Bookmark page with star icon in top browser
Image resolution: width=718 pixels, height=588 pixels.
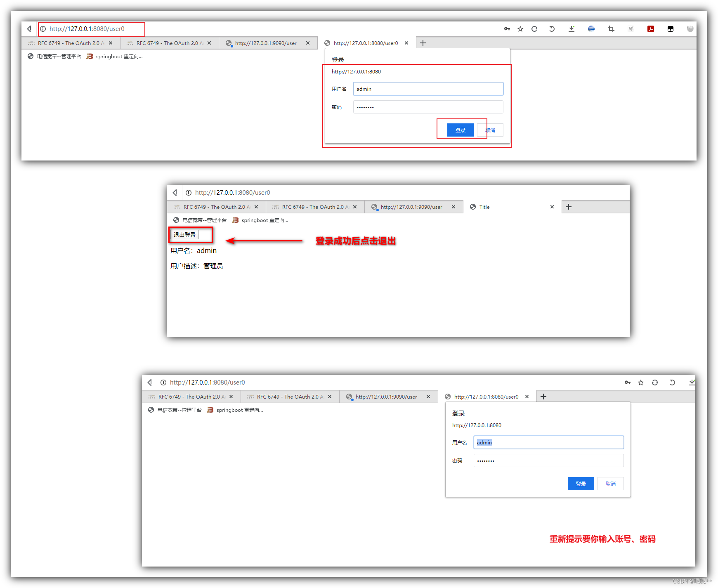click(x=520, y=29)
